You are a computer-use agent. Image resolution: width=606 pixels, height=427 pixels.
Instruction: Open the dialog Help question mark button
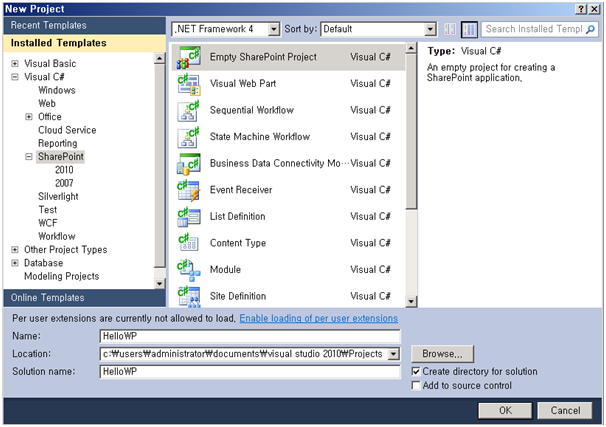[x=581, y=9]
